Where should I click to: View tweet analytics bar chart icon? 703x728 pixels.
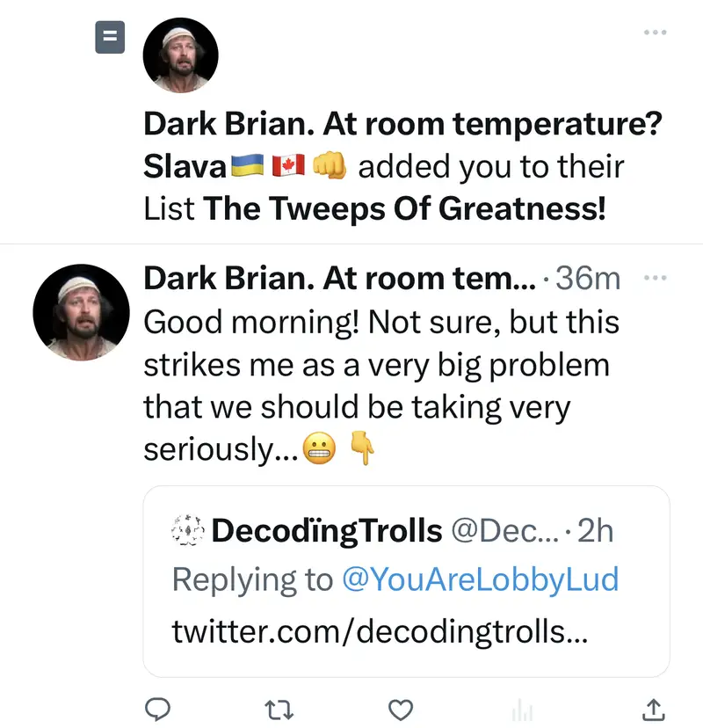point(523,708)
